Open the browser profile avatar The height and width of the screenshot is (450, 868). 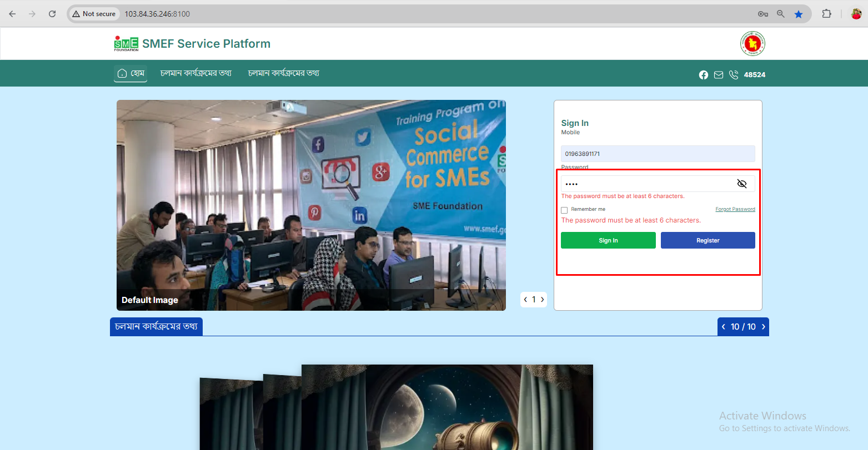[x=856, y=14]
